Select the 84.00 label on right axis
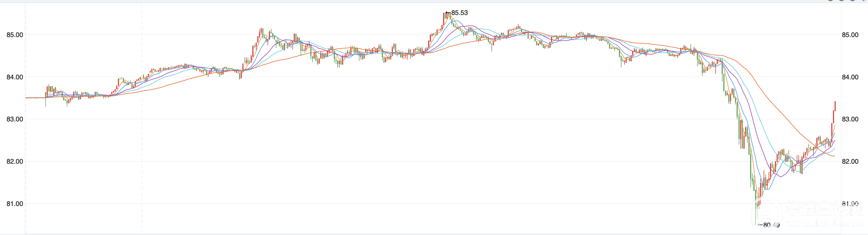This screenshot has height=235, width=868. pyautogui.click(x=850, y=77)
